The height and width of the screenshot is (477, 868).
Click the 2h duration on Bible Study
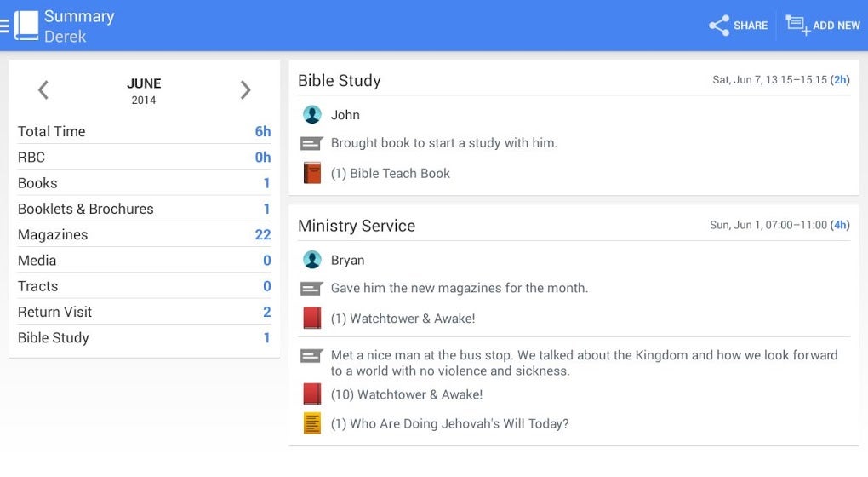[840, 80]
